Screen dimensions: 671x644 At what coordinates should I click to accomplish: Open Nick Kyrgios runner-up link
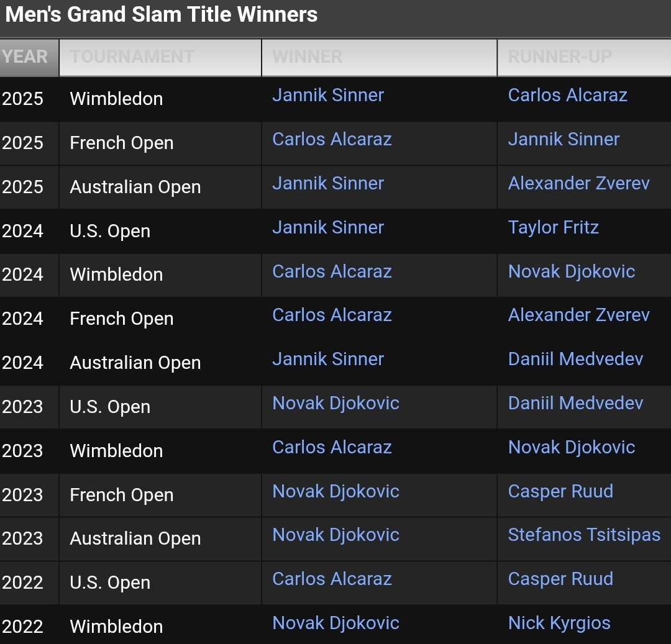559,623
